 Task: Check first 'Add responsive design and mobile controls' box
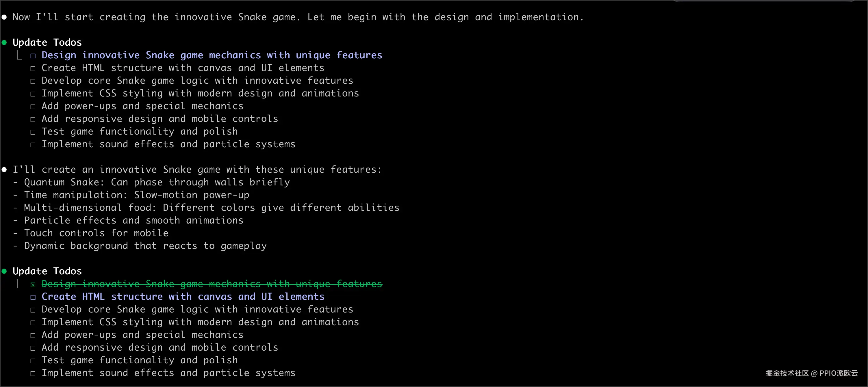pyautogui.click(x=33, y=120)
